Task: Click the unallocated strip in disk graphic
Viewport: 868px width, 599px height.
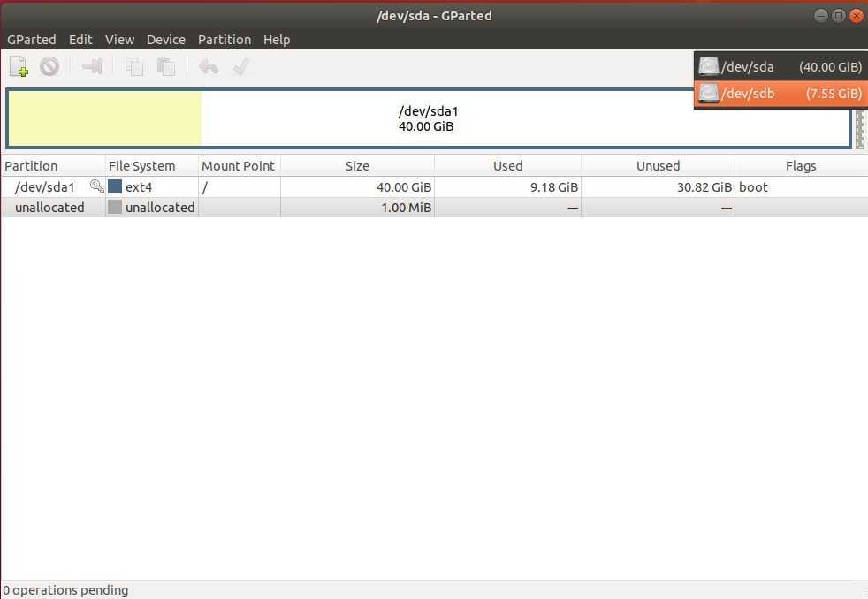Action: pos(859,129)
